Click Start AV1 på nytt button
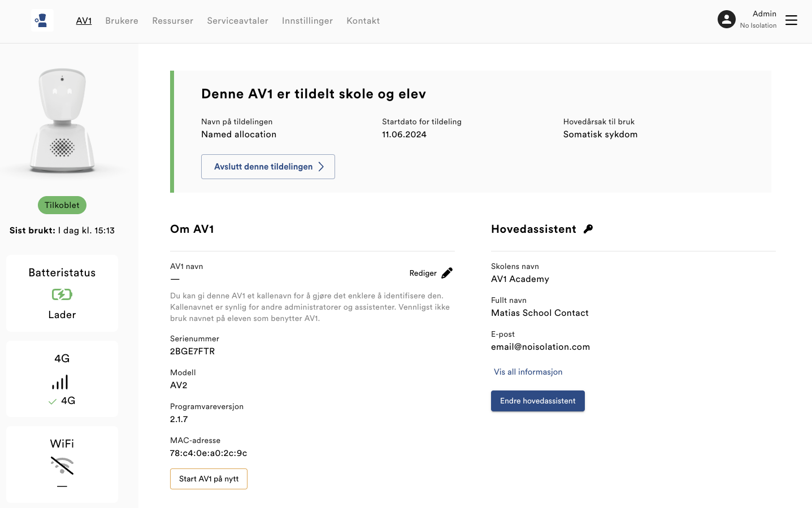 [x=209, y=479]
